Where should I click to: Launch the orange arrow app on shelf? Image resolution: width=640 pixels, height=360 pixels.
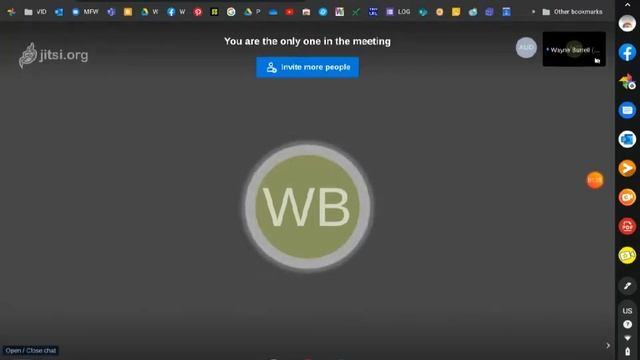click(627, 168)
